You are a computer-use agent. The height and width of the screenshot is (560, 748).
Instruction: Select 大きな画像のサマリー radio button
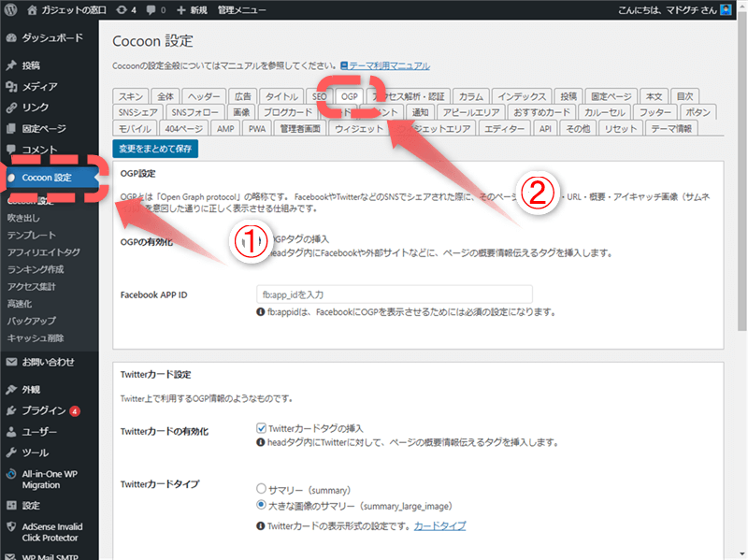[261, 505]
